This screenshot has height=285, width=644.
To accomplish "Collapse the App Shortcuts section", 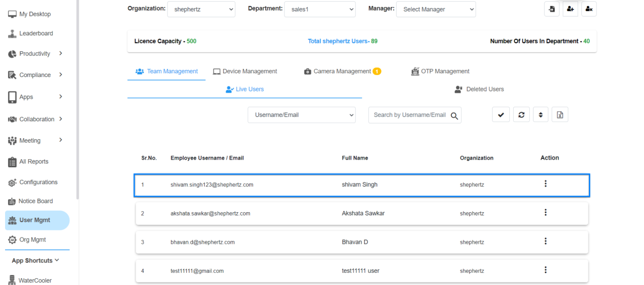I will 36,261.
